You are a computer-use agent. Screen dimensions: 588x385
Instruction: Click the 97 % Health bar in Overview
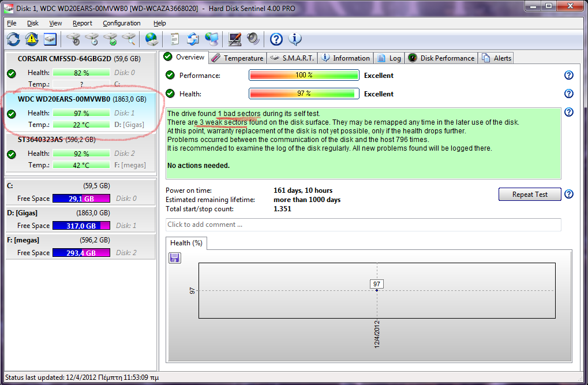point(304,94)
